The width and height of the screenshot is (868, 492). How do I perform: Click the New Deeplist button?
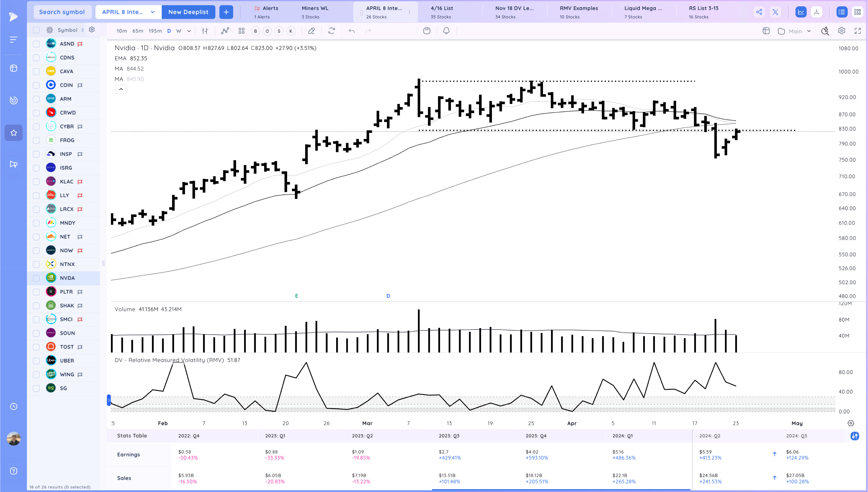click(188, 12)
